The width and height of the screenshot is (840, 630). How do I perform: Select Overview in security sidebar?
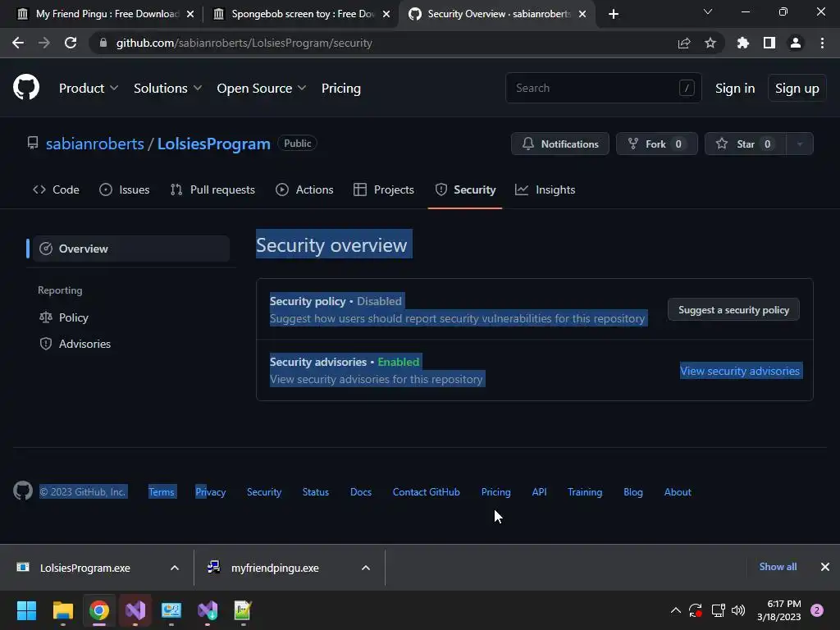click(x=131, y=249)
